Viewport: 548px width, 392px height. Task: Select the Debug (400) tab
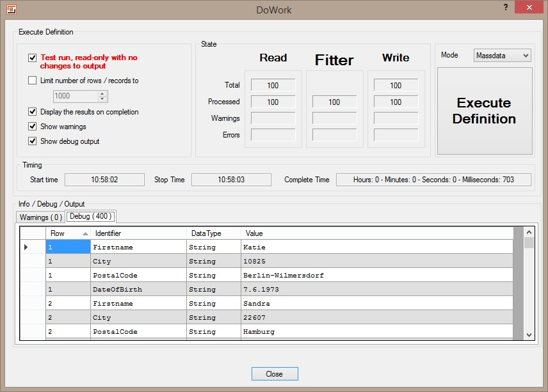pos(90,216)
